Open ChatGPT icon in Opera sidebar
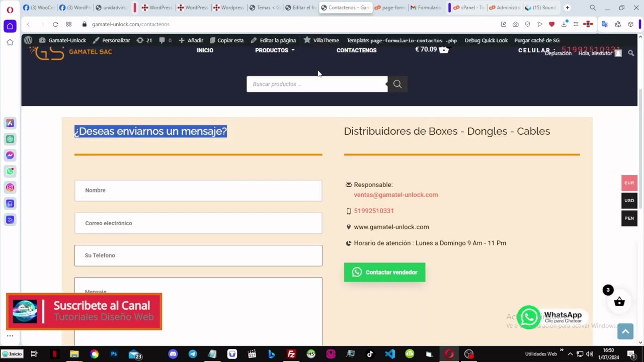The image size is (644, 362). 10,139
